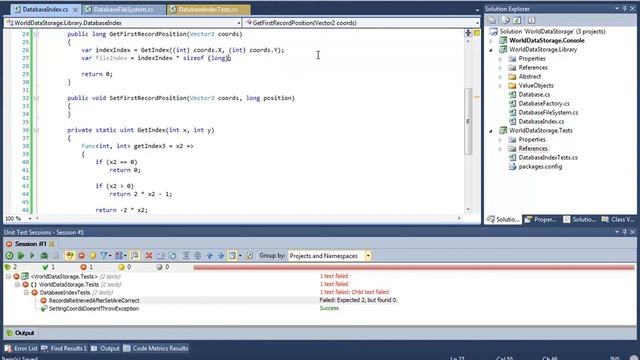The image size is (640, 360).
Task: Click the export icon right of the red X
Action: (160, 256)
